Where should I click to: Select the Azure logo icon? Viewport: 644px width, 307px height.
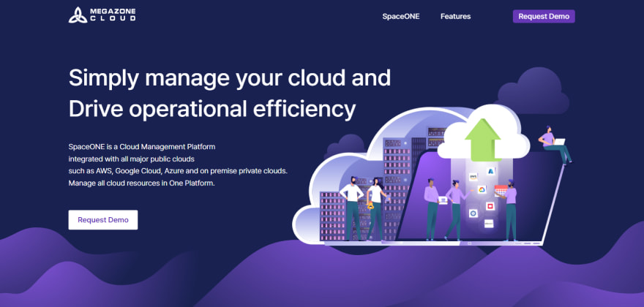click(492, 170)
